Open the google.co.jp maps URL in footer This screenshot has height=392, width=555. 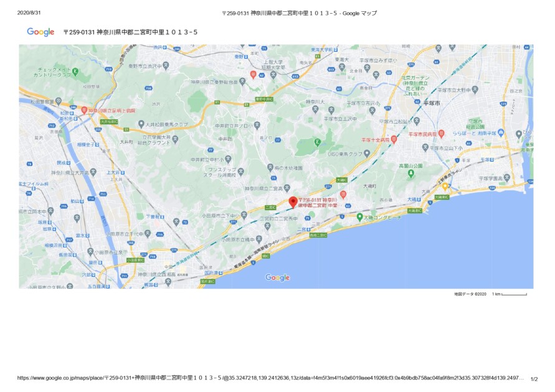click(x=270, y=378)
